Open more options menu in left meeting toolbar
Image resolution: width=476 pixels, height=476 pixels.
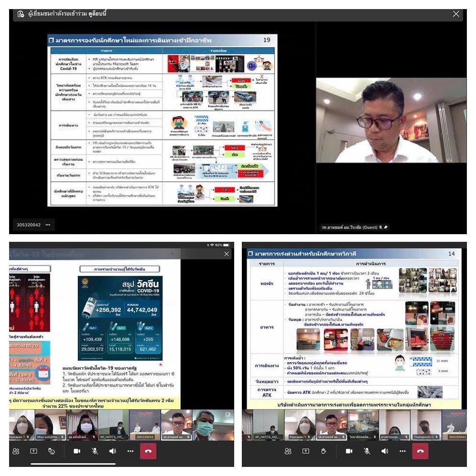[130, 451]
